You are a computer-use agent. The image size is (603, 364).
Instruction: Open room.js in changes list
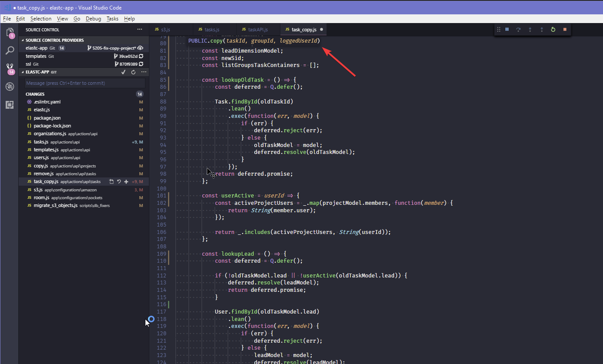(84, 197)
